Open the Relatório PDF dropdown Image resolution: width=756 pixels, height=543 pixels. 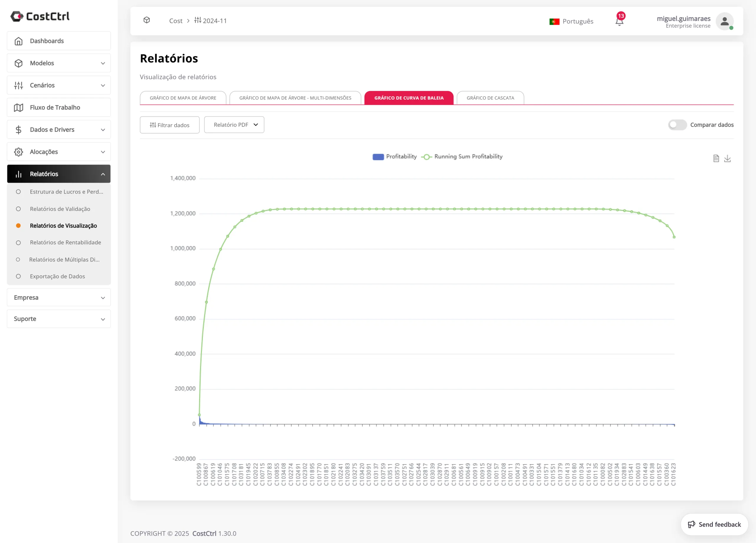(234, 125)
